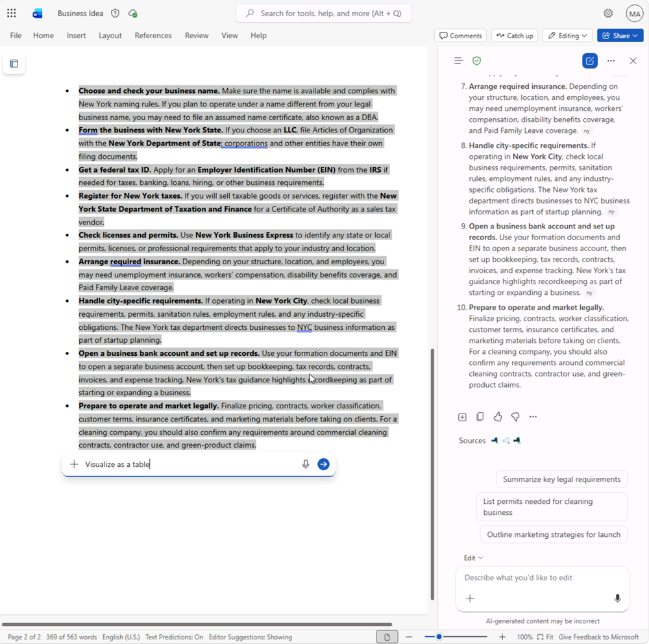Image resolution: width=649 pixels, height=644 pixels.
Task: Open Copilot pane more options
Action: (611, 61)
